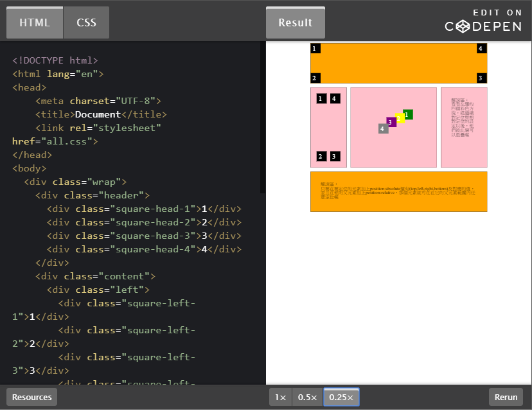This screenshot has height=411, width=532.
Task: Click the meta charset="UTF-8" line
Action: pos(98,101)
